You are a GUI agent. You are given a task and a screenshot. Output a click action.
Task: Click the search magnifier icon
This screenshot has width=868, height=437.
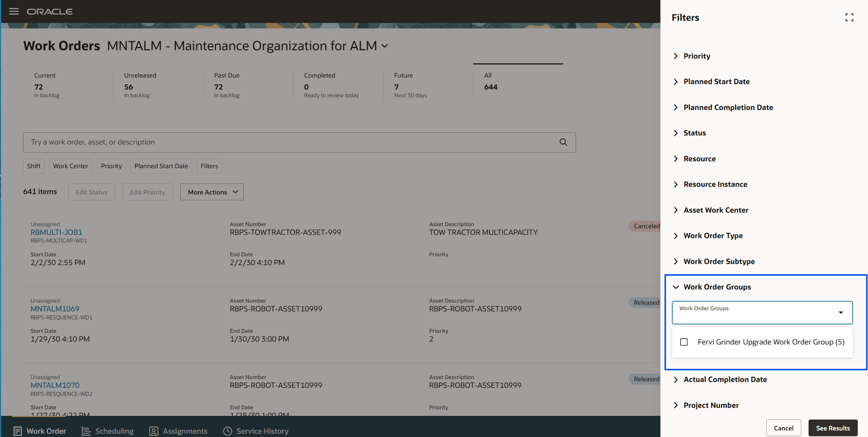(563, 142)
